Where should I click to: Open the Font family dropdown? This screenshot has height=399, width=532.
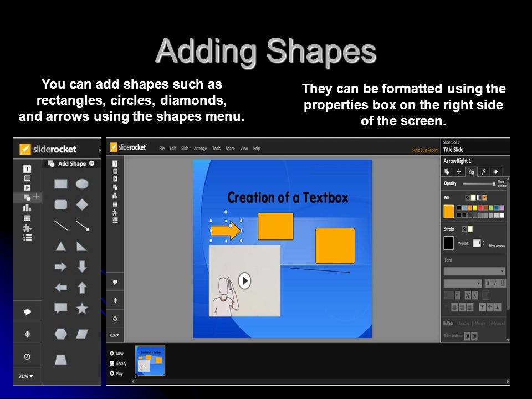pyautogui.click(x=474, y=271)
